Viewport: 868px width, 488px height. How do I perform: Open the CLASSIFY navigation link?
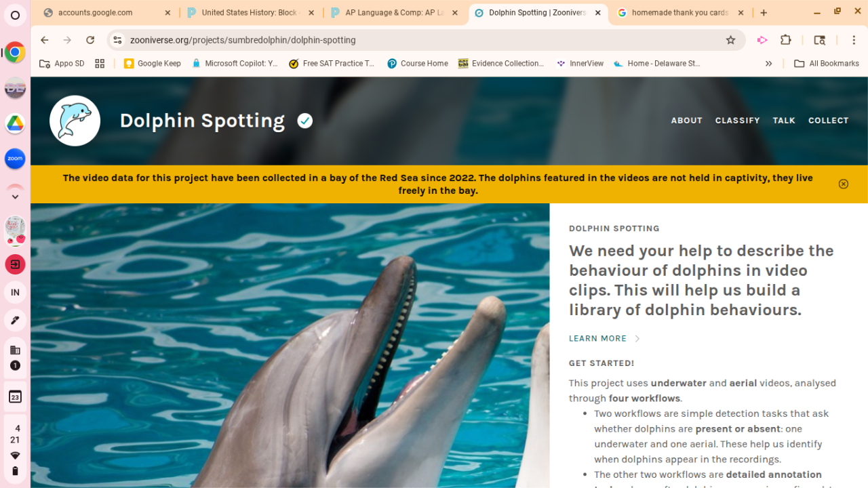(x=737, y=121)
